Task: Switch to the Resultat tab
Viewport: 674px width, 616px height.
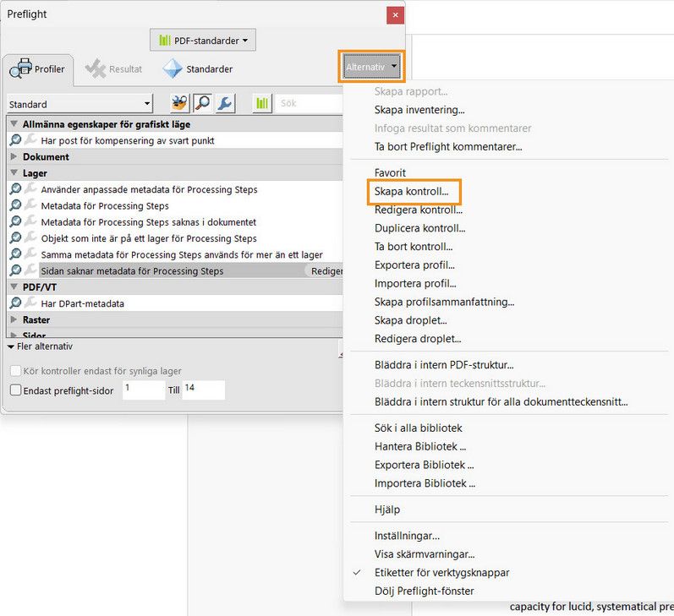Action: pyautogui.click(x=114, y=68)
